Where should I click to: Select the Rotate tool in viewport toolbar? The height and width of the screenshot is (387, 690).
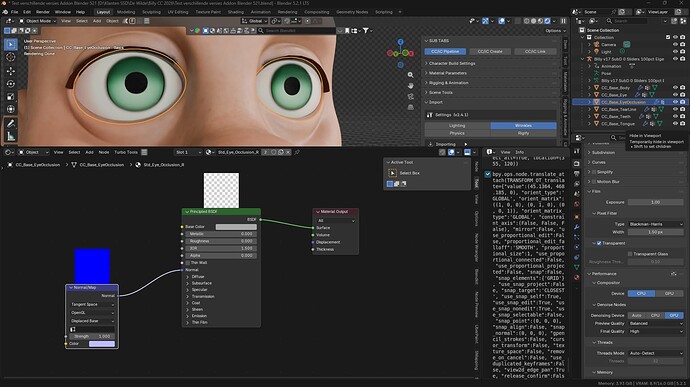[x=11, y=83]
